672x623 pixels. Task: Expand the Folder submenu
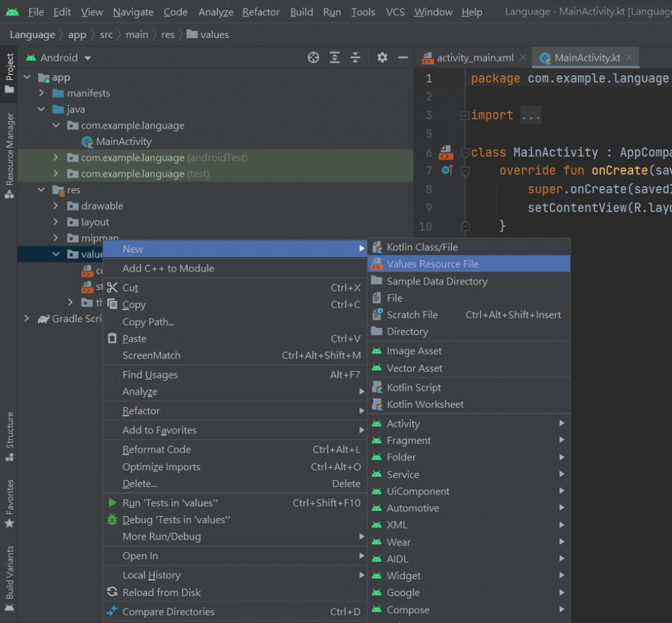tap(469, 457)
